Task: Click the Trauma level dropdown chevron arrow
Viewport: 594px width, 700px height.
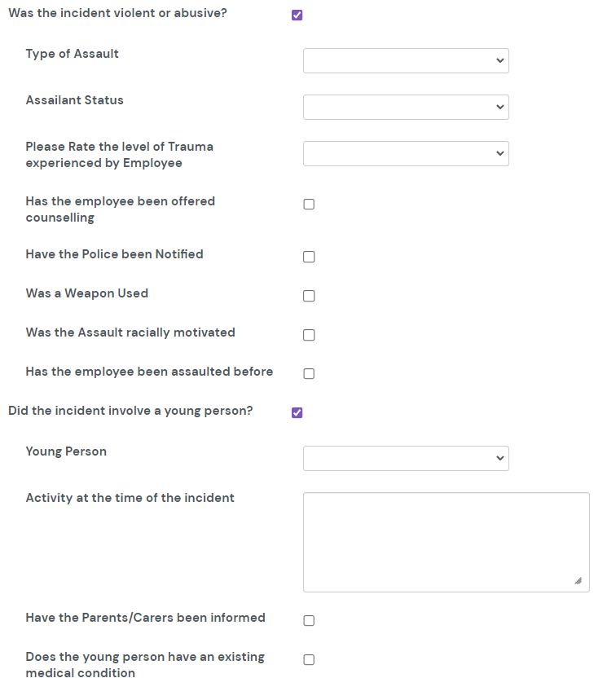Action: click(499, 154)
